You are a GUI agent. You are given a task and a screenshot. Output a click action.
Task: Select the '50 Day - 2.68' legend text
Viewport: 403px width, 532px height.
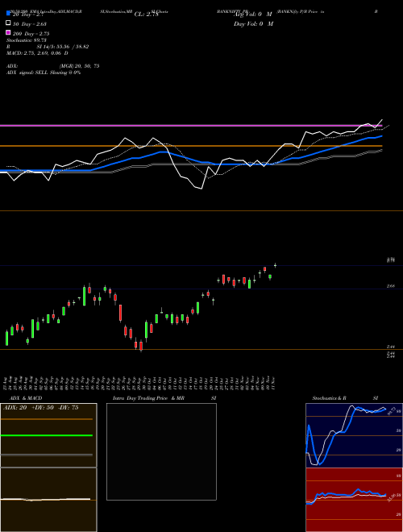click(x=30, y=23)
